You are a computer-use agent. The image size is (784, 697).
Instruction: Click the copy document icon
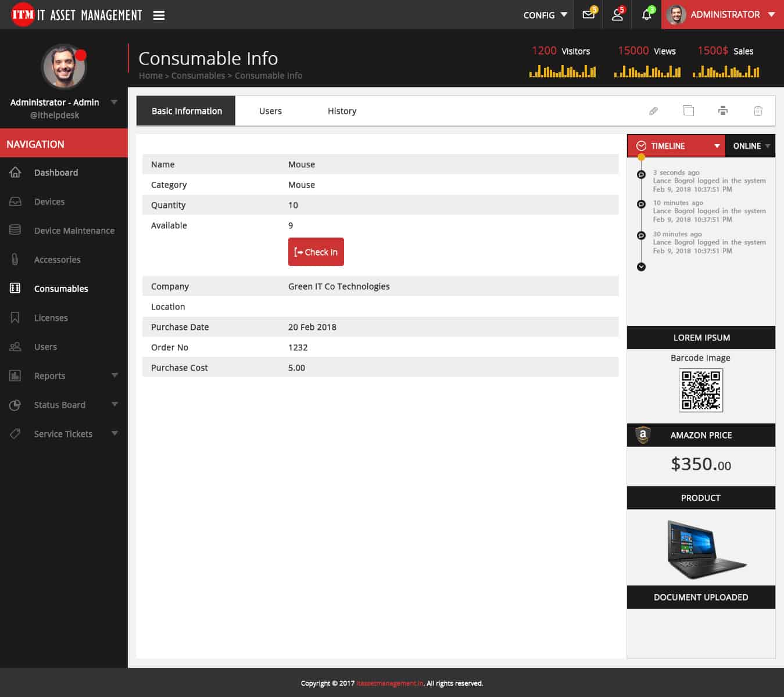click(688, 110)
